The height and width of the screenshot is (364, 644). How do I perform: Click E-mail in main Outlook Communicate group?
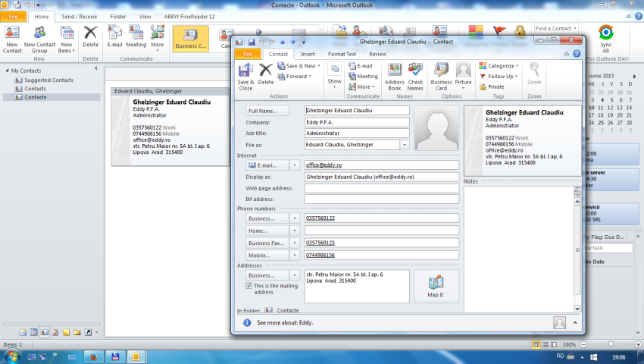114,36
